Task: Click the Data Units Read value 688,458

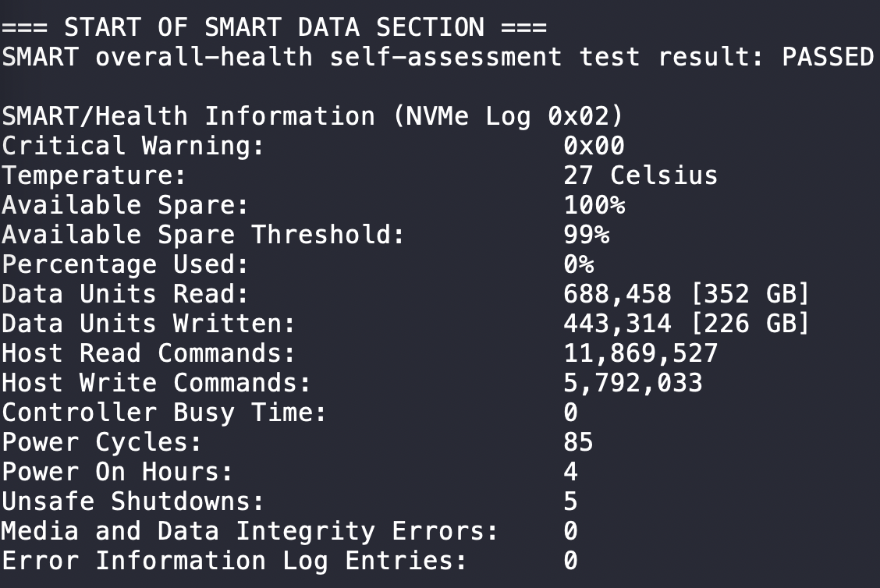Action: [617, 294]
